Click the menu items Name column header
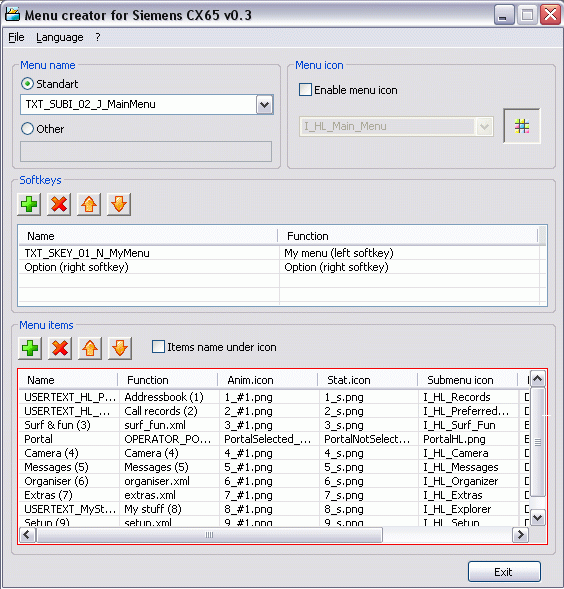The width and height of the screenshot is (564, 589). [68, 380]
